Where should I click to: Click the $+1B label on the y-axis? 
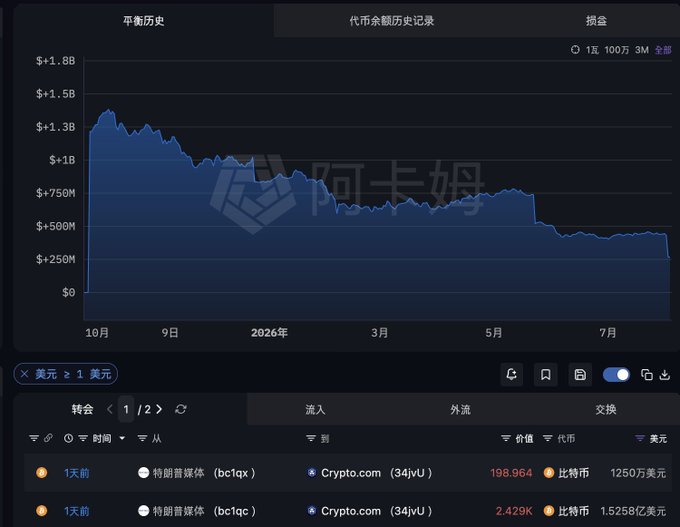62,160
